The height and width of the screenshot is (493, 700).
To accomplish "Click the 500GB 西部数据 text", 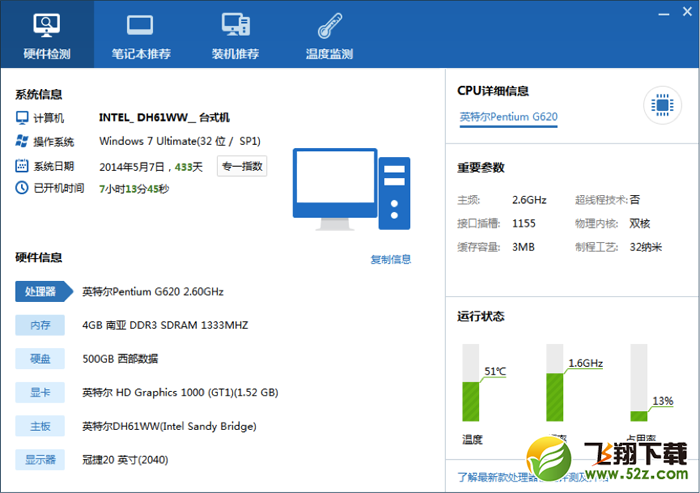I will [x=120, y=359].
